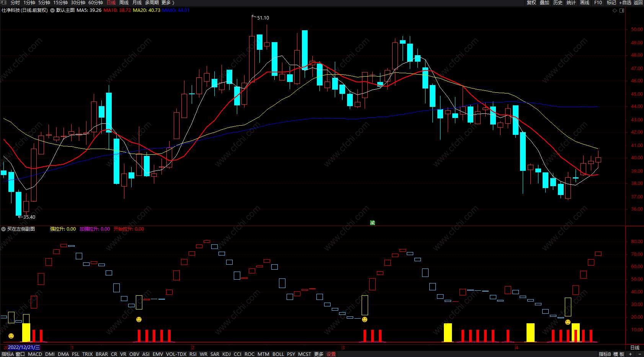Select the 周线 weekly timeframe
Image resolution: width=644 pixels, height=357 pixels.
124,3
